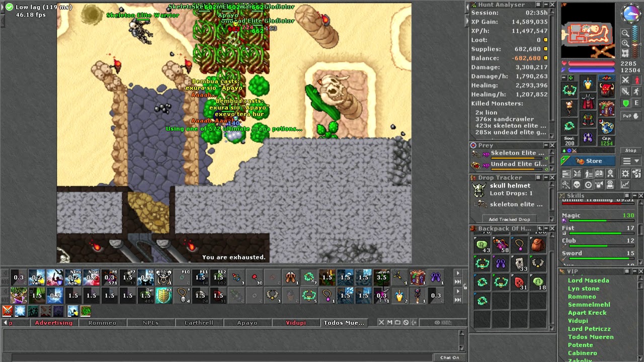This screenshot has width=644, height=362.
Task: Toggle PvP mode button
Action: point(631,116)
